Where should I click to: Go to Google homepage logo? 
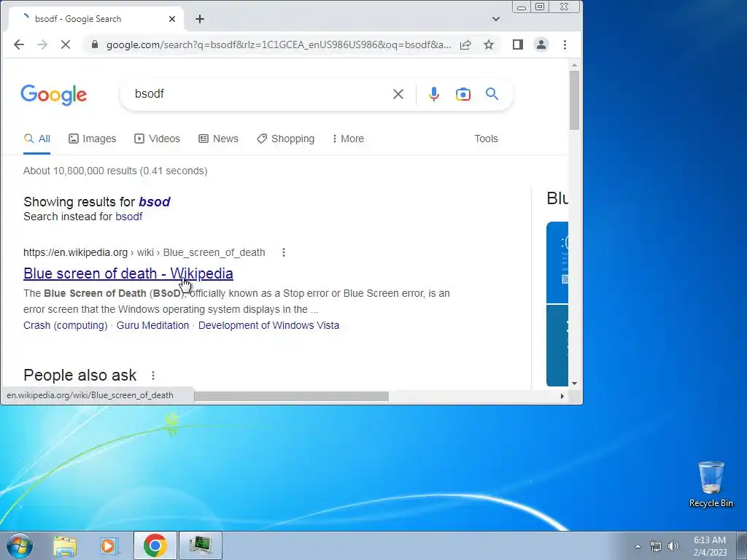coord(54,95)
